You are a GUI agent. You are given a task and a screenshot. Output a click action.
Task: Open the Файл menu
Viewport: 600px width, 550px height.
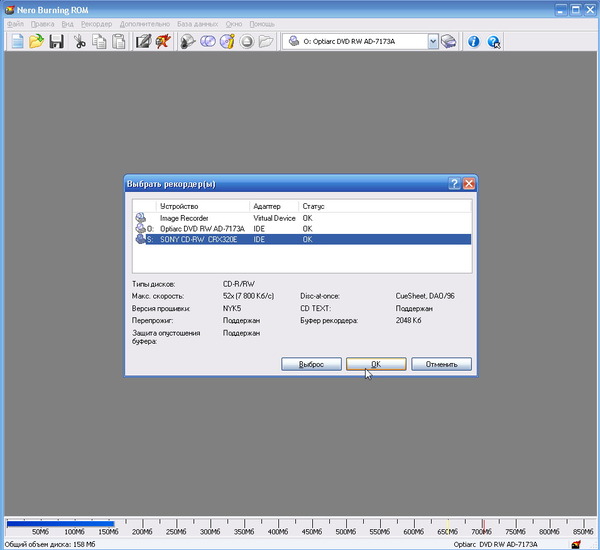[x=15, y=24]
